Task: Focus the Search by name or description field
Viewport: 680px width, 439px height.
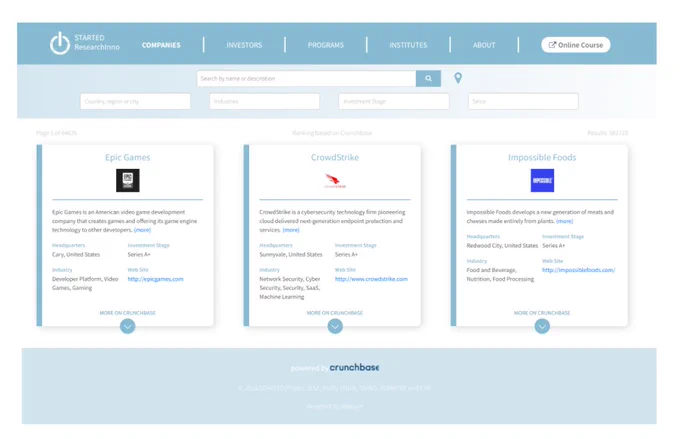Action: coord(306,79)
